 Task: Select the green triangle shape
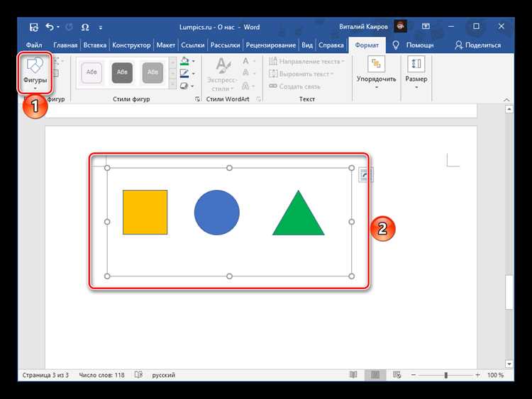(298, 217)
